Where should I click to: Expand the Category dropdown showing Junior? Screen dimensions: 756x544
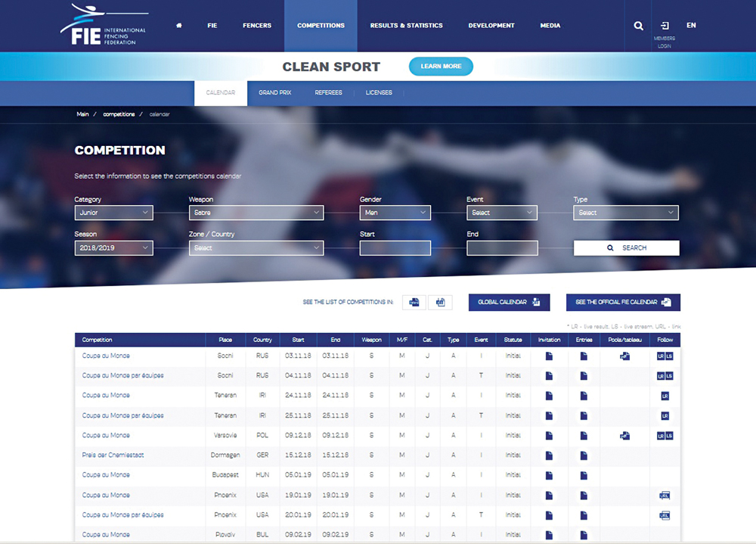[x=113, y=213]
